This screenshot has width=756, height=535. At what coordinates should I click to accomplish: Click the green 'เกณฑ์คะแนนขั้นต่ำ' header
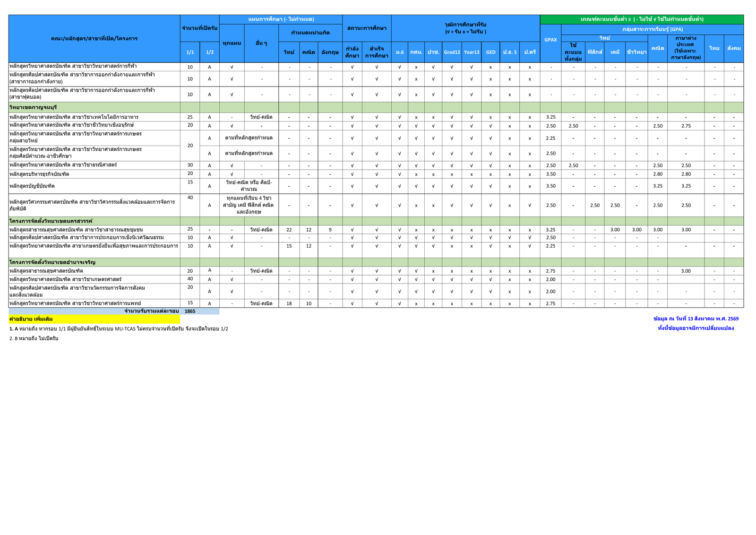[x=642, y=19]
